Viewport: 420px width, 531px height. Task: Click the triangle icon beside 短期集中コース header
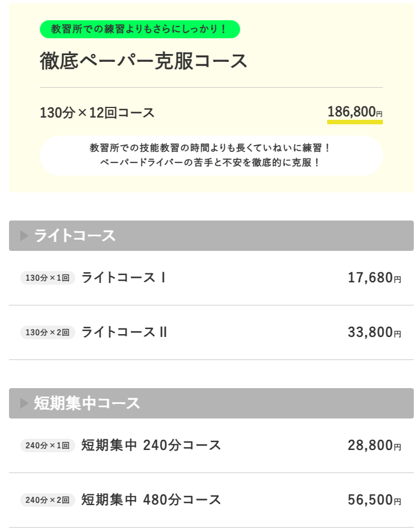(24, 403)
